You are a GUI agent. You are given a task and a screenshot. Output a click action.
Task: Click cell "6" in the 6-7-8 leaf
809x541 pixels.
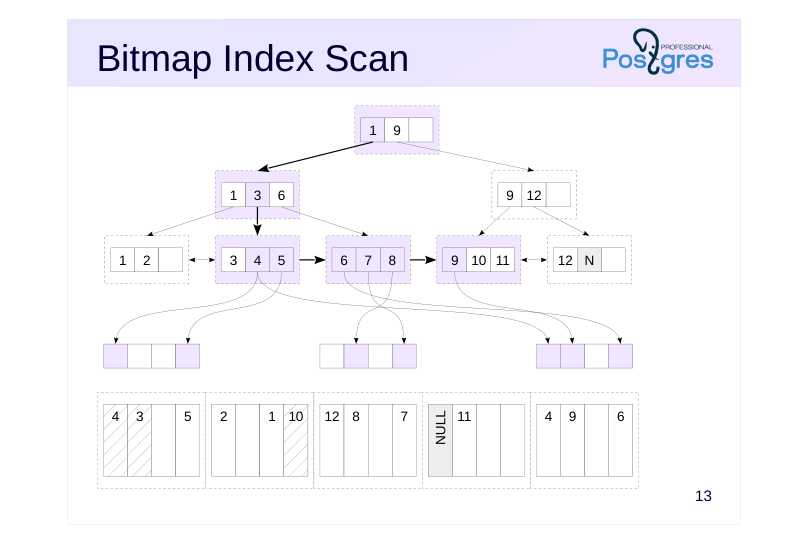(x=344, y=260)
